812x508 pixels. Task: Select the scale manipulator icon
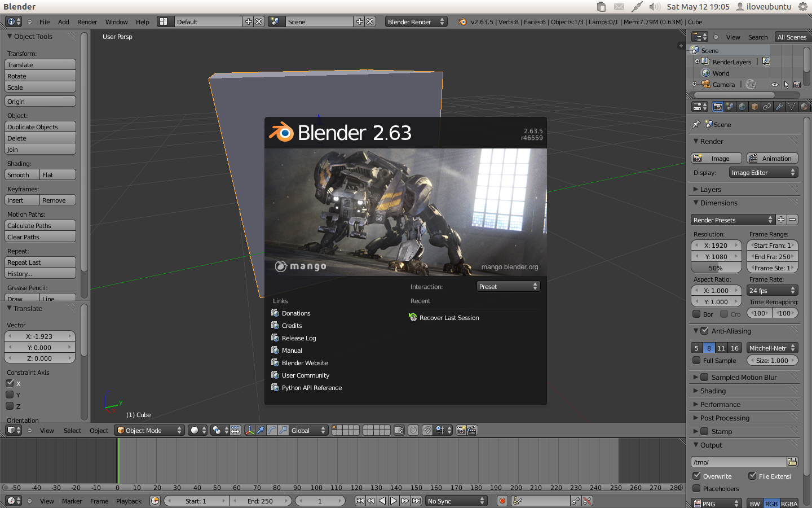pos(283,430)
